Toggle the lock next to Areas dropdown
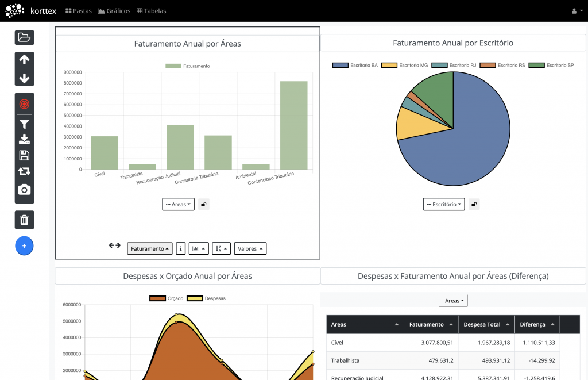The image size is (588, 380). (x=204, y=204)
